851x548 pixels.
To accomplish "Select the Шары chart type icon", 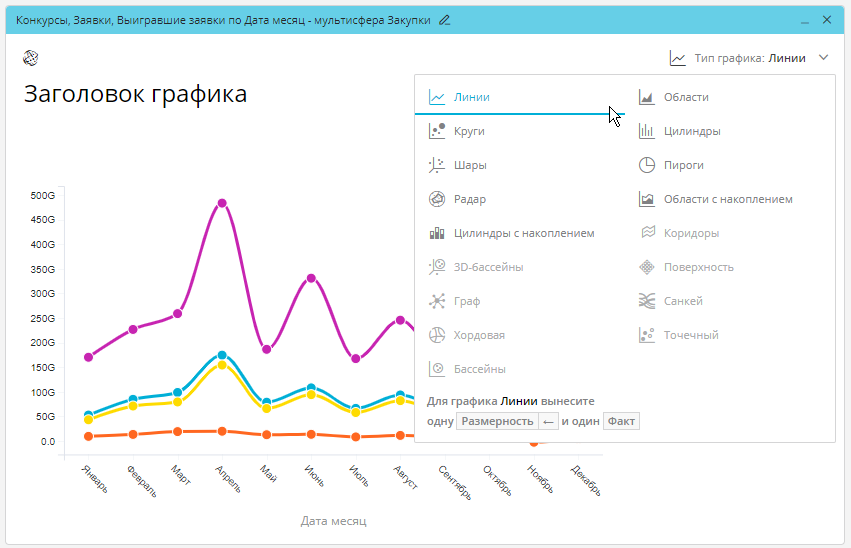I will pos(437,165).
